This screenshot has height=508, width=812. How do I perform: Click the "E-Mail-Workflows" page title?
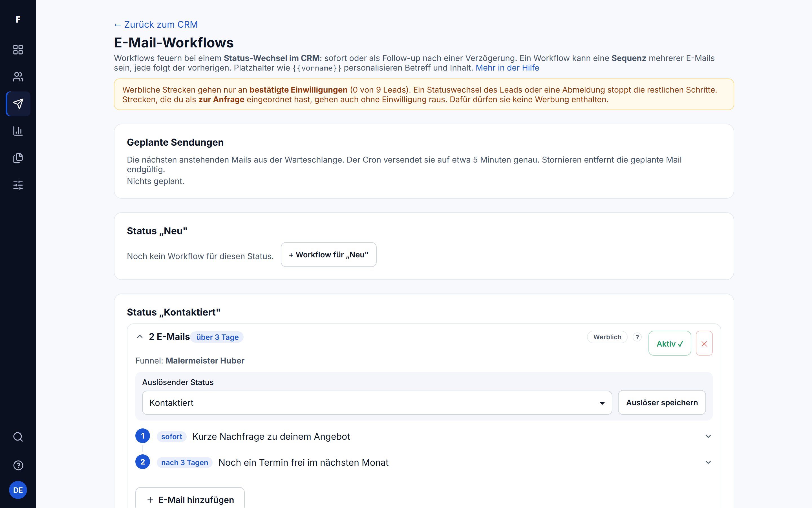(174, 43)
